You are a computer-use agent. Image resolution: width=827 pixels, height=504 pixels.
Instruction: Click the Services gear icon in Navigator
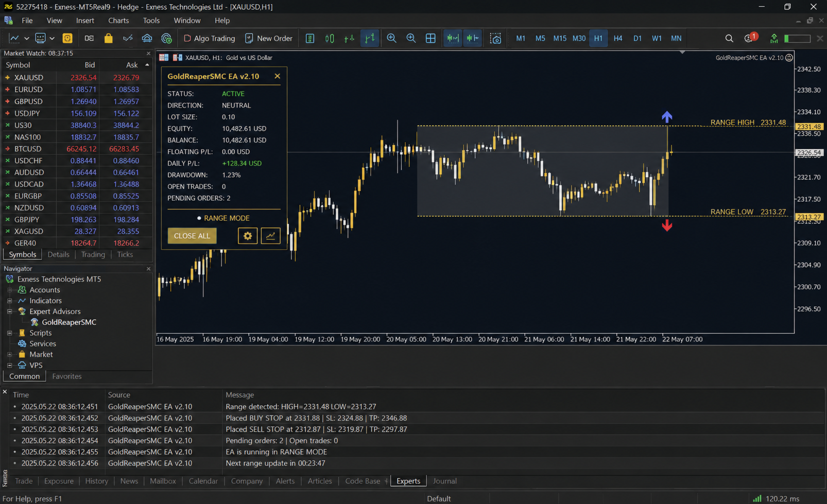[22, 344]
